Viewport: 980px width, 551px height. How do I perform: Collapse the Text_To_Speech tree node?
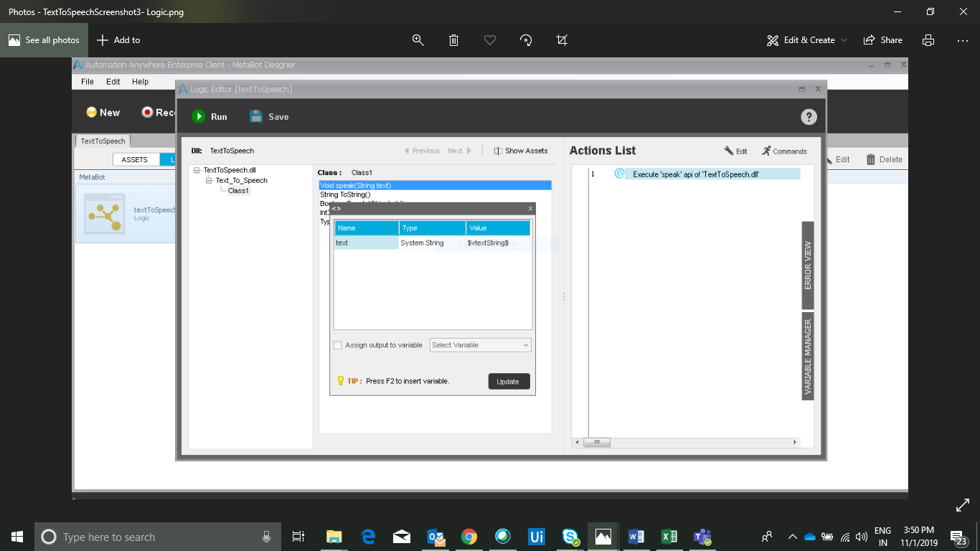(x=209, y=180)
